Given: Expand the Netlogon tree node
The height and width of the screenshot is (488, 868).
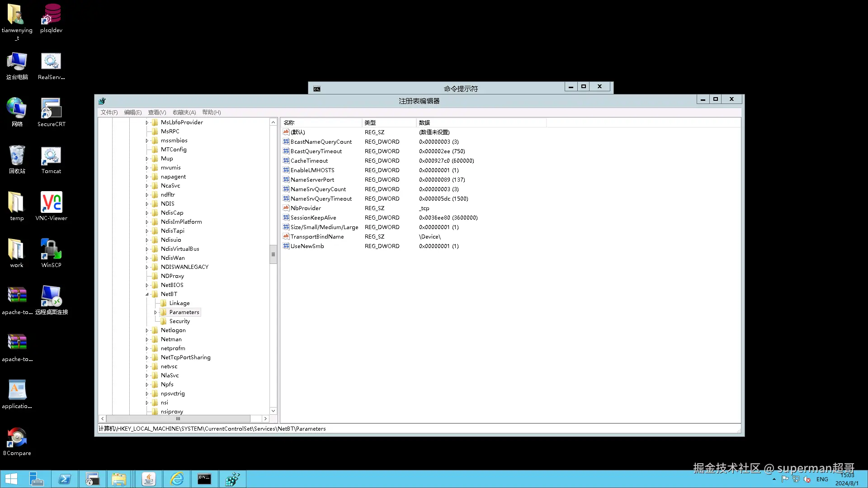Looking at the screenshot, I should coord(147,330).
